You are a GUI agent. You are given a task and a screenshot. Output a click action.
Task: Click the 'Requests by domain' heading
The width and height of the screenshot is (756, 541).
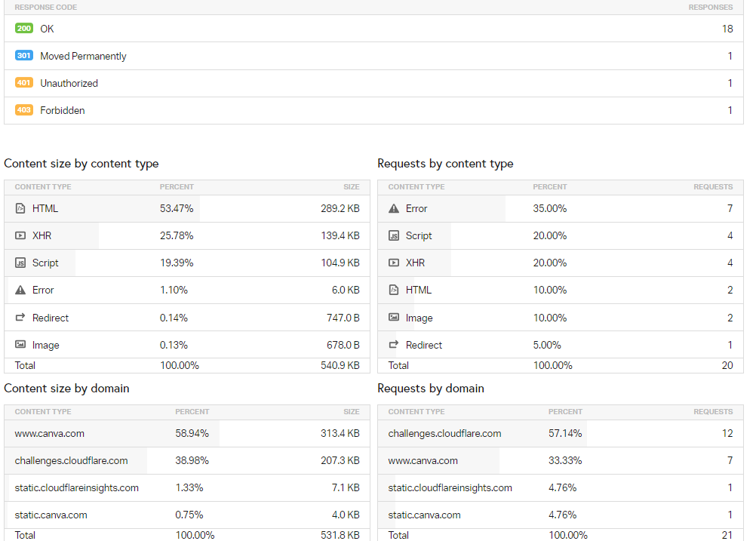pos(431,388)
